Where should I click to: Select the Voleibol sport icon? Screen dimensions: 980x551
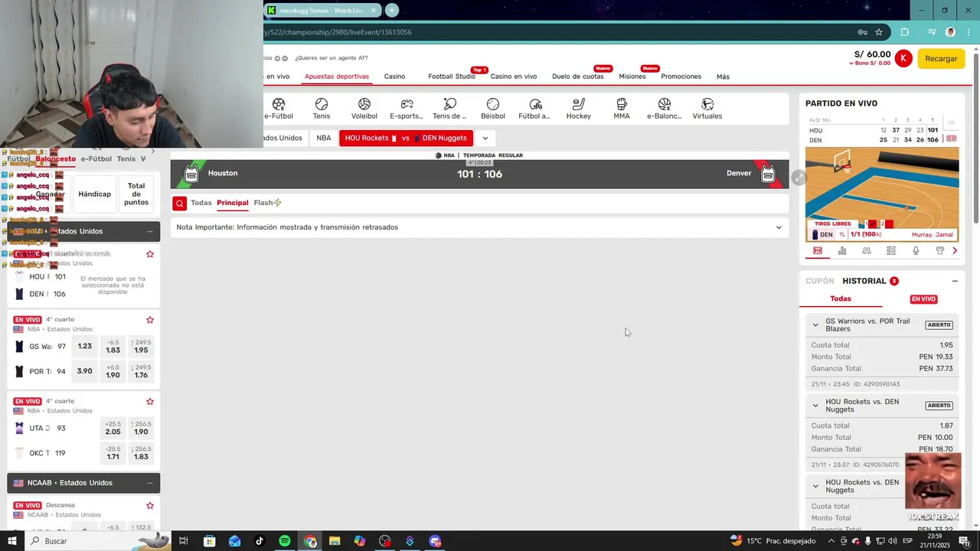tap(364, 109)
